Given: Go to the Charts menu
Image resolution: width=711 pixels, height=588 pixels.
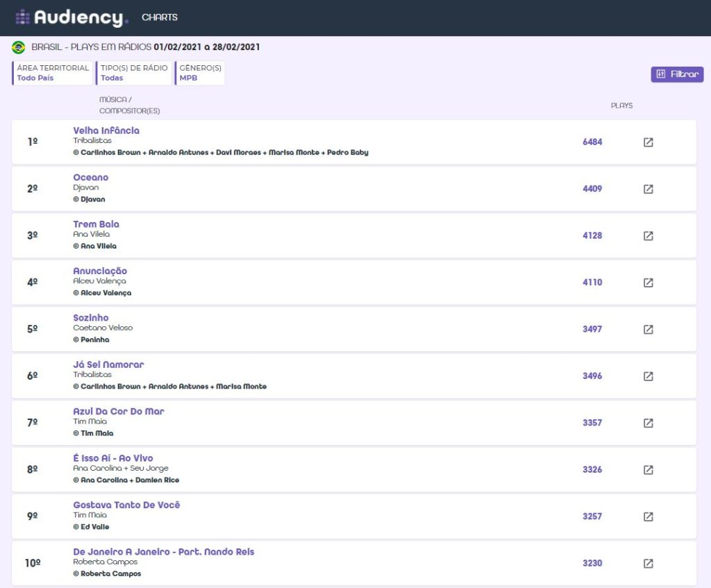Looking at the screenshot, I should click(160, 17).
